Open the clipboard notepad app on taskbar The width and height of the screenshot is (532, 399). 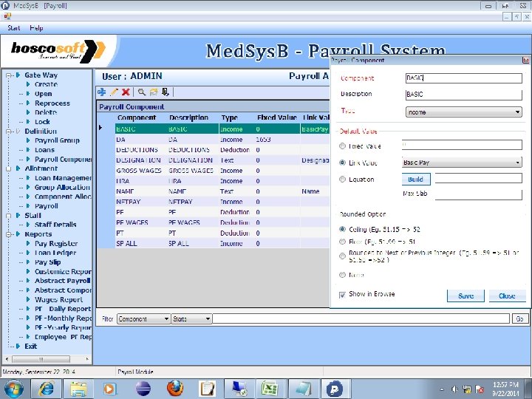click(208, 389)
